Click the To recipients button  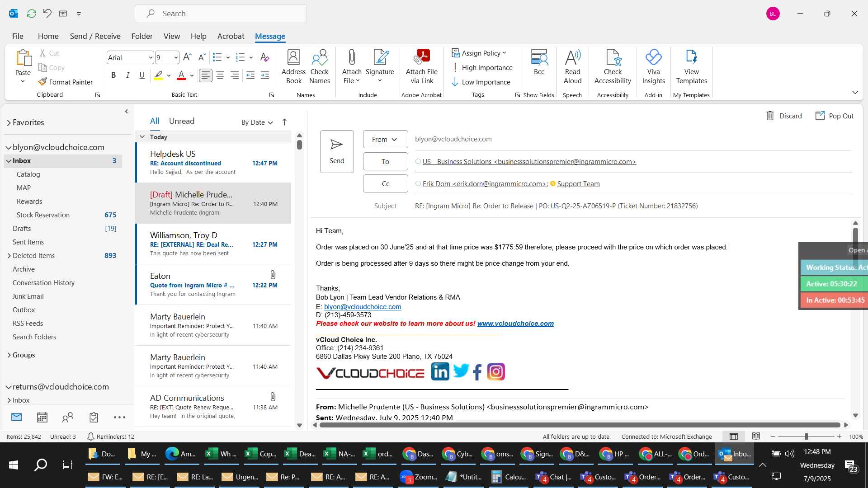[385, 161]
